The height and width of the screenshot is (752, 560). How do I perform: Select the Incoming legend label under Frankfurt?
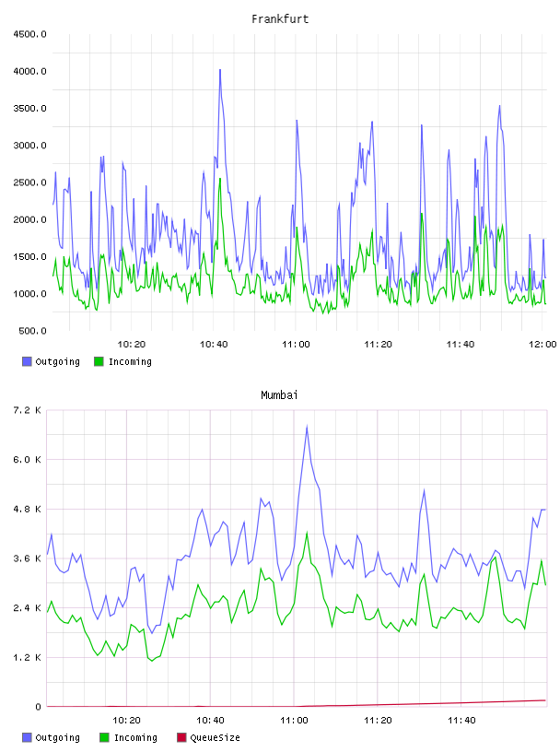(x=130, y=361)
